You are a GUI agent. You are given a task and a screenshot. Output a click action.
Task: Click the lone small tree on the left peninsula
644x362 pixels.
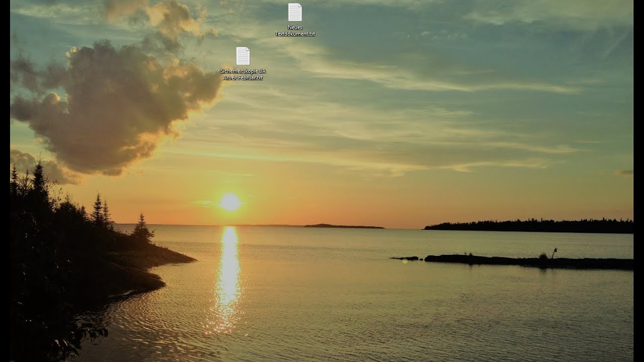click(141, 229)
